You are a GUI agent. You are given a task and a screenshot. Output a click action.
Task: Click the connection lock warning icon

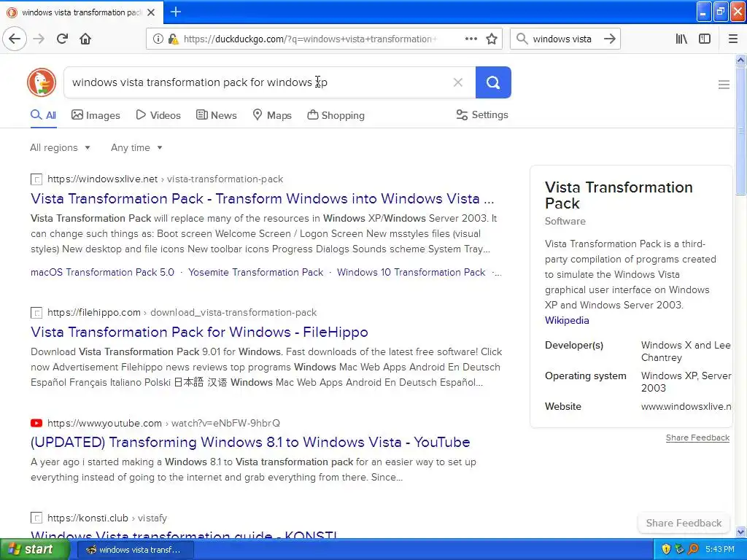(173, 39)
